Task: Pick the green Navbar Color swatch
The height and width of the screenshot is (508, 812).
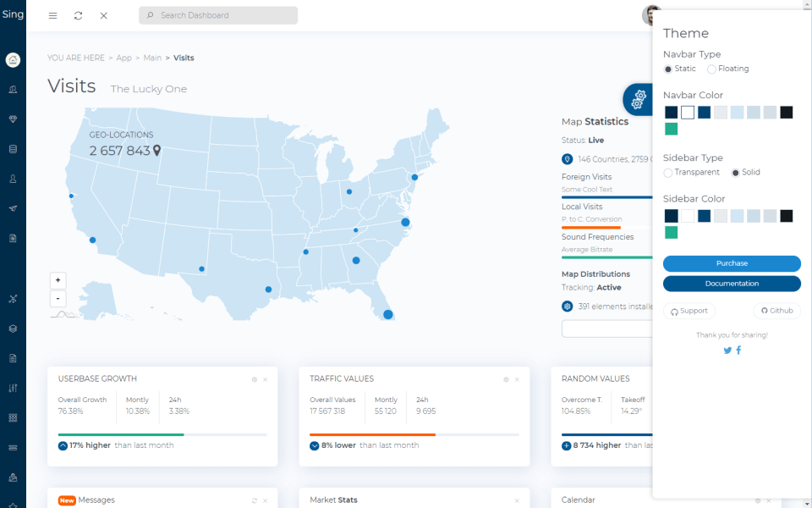Action: pyautogui.click(x=671, y=129)
